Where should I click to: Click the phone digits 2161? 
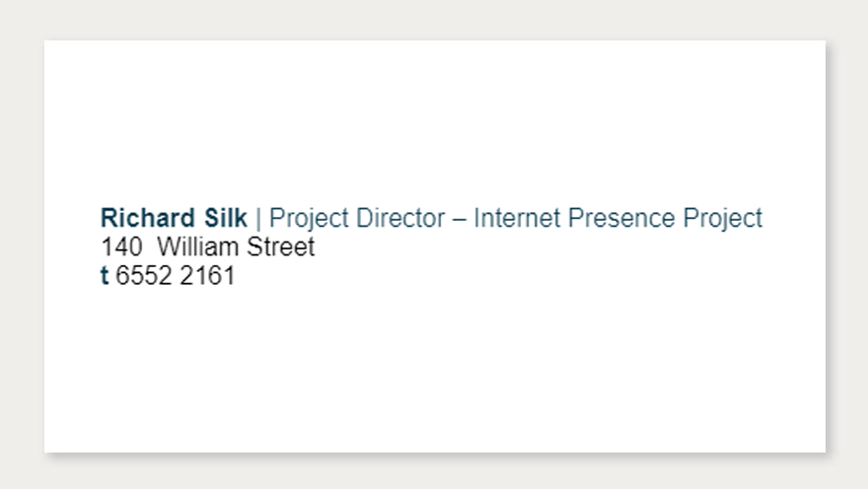pos(207,275)
